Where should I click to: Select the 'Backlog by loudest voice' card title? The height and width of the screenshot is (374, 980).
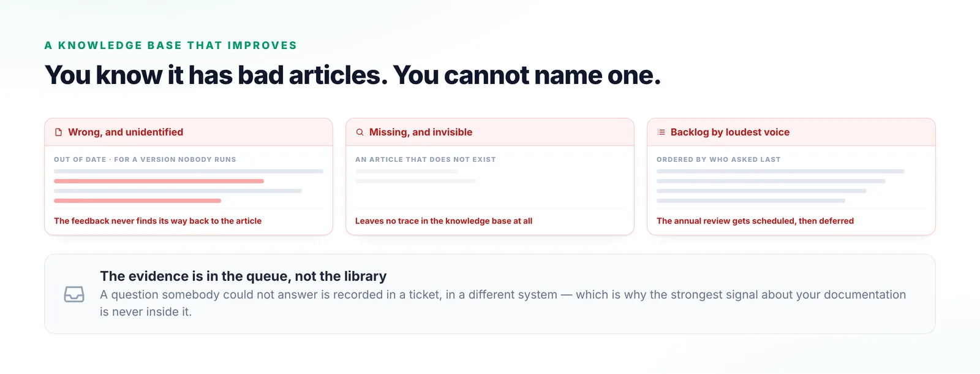click(730, 132)
